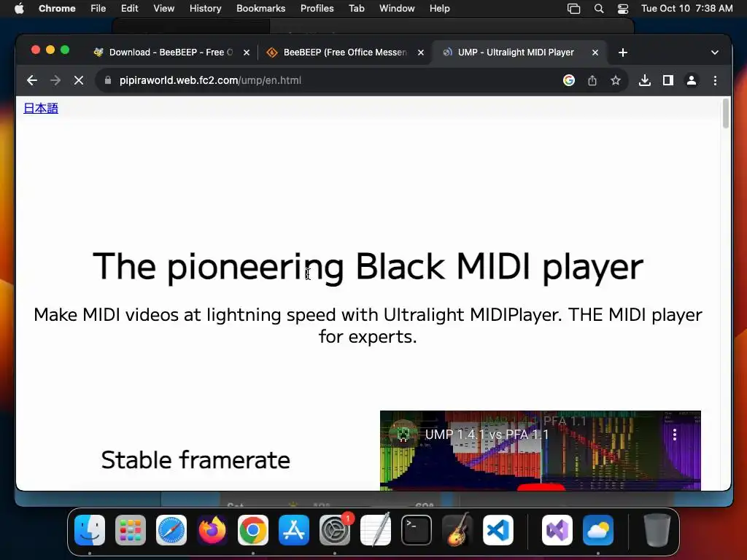Click the site lock icon
Image resolution: width=747 pixels, height=560 pixels.
(x=108, y=80)
